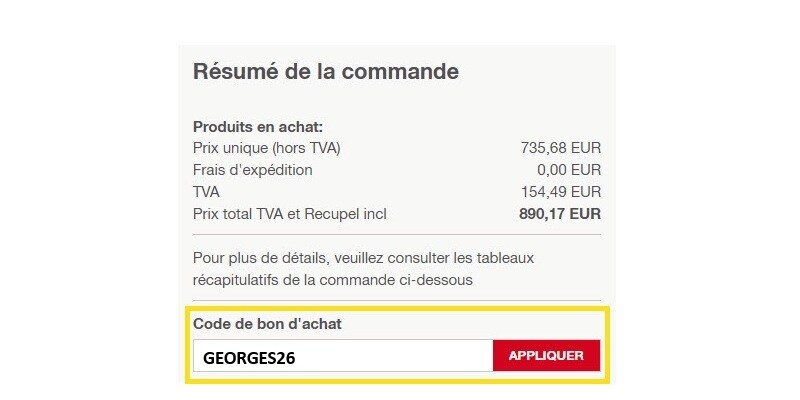800x400 pixels.
Task: Click the 735,68 EUR amount
Action: click(x=560, y=148)
